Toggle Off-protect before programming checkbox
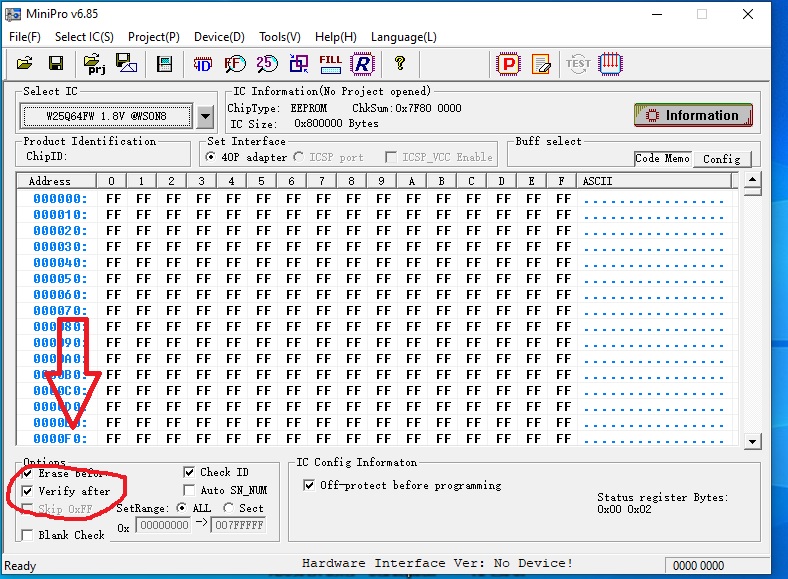788x579 pixels. [x=309, y=485]
